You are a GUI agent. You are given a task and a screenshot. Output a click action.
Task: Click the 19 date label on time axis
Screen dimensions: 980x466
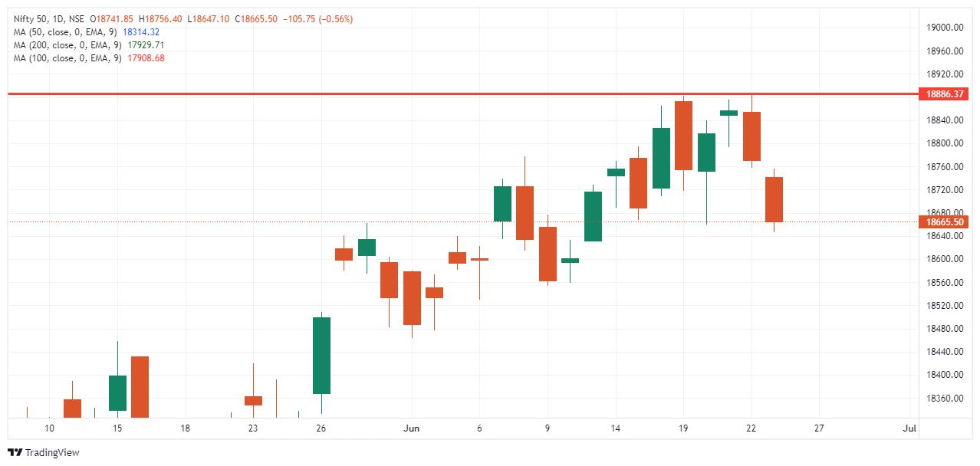[683, 428]
